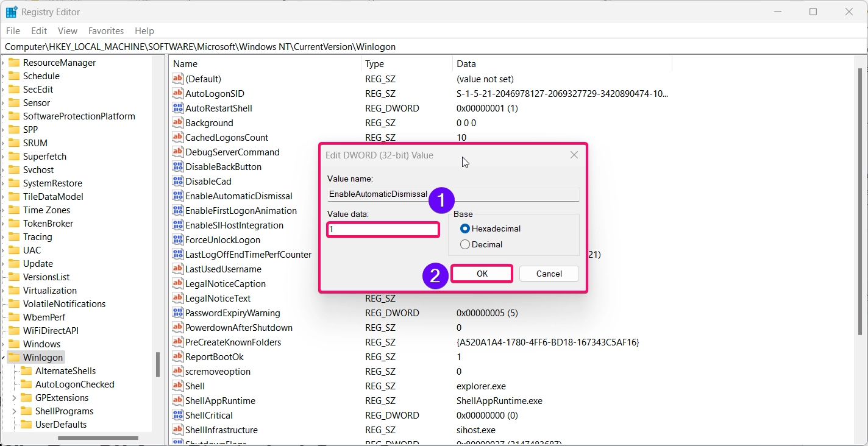Click the PasswordExpiryWarning DWORD icon
The image size is (868, 446).
pos(178,313)
